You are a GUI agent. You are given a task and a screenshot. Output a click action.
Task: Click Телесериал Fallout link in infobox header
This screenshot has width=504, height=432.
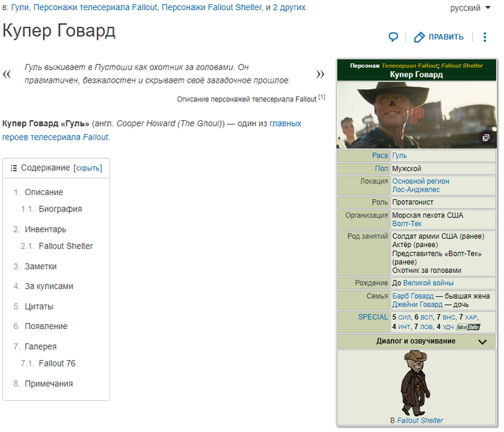[409, 66]
